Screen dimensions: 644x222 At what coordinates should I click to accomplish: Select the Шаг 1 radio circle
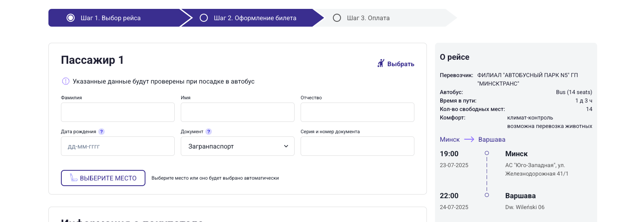71,18
